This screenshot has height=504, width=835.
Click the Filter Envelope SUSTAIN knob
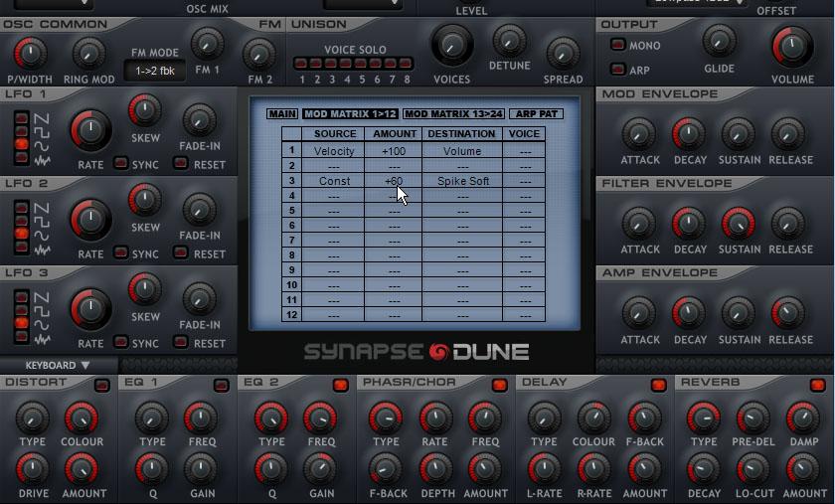(738, 224)
